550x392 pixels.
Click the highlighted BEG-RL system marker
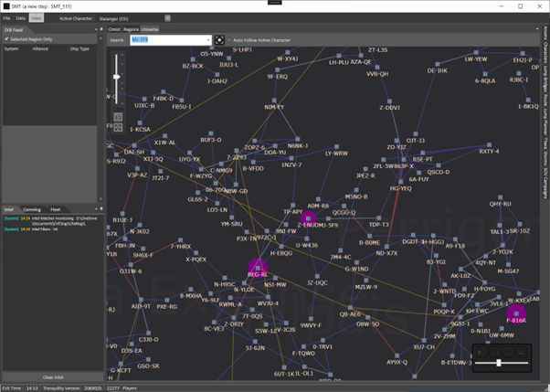[257, 268]
